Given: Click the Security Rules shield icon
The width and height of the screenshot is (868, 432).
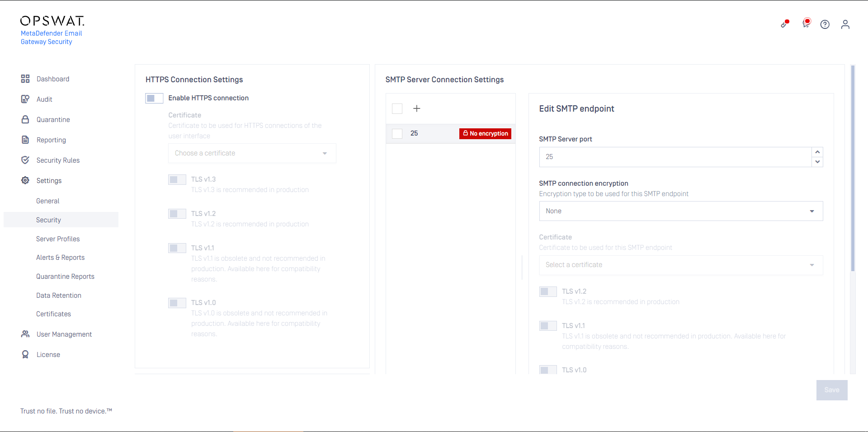Looking at the screenshot, I should tap(25, 160).
